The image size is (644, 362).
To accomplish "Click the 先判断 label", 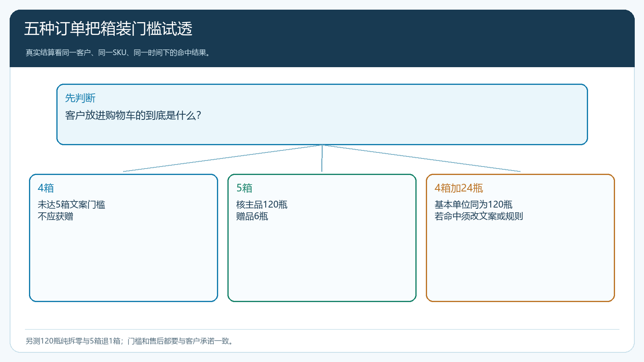I will click(x=80, y=98).
